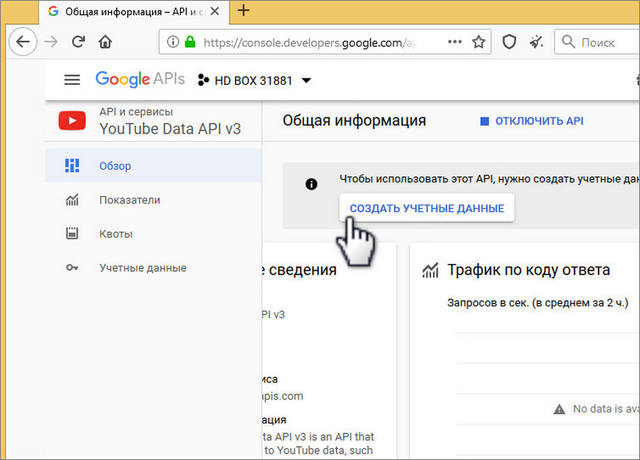Click the sparkle extension toolbar icon
The height and width of the screenshot is (460, 640).
(x=536, y=42)
